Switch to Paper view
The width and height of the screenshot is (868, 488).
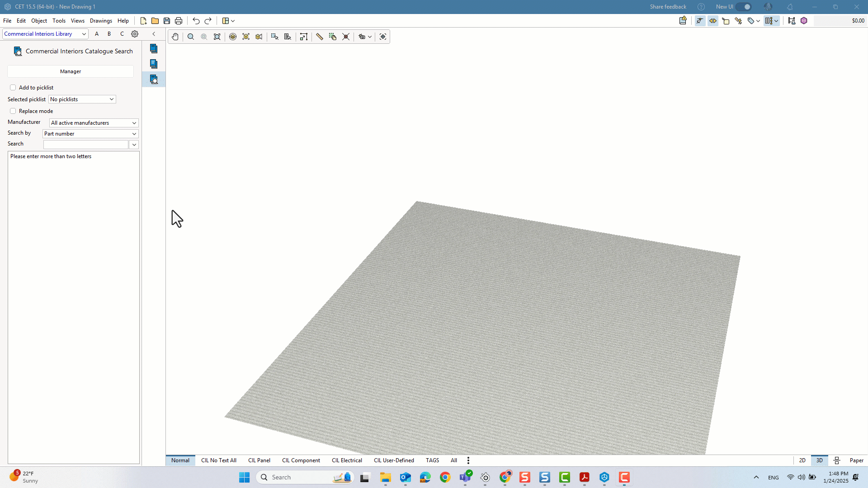click(856, 460)
